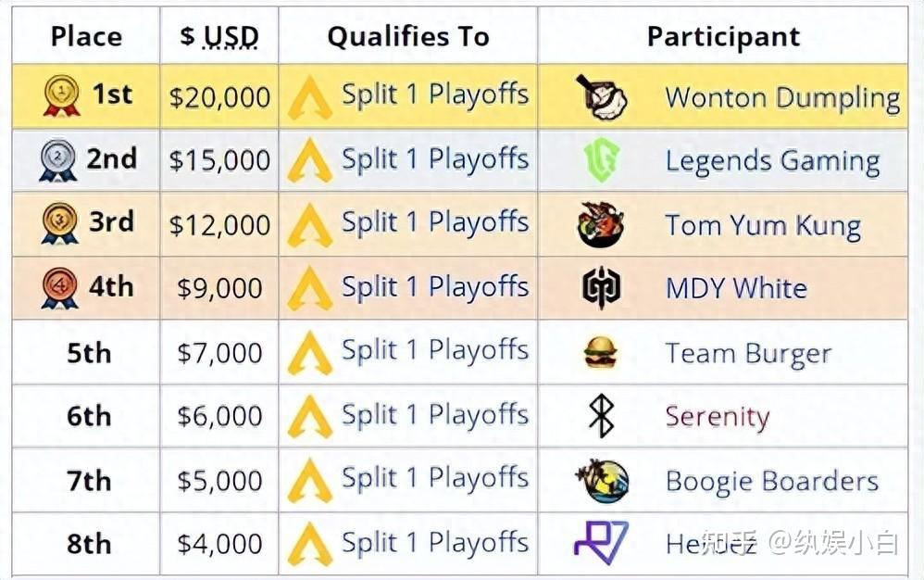Open Split 1 Playoffs link in 7th row

click(x=435, y=479)
